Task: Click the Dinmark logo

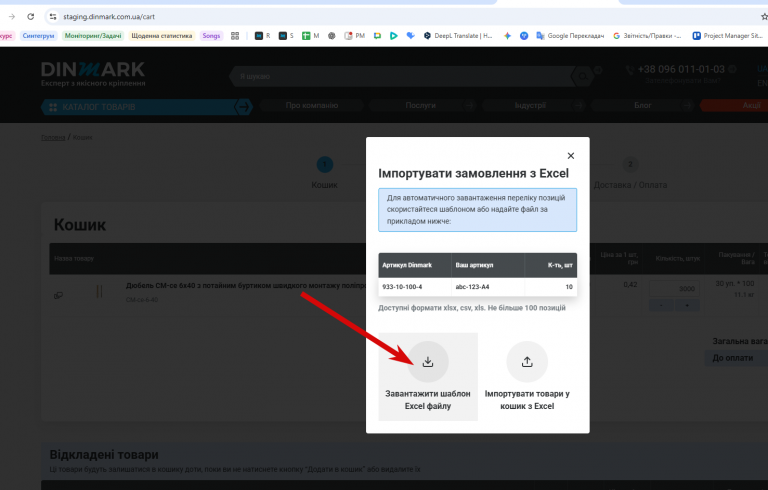Action: [x=93, y=74]
